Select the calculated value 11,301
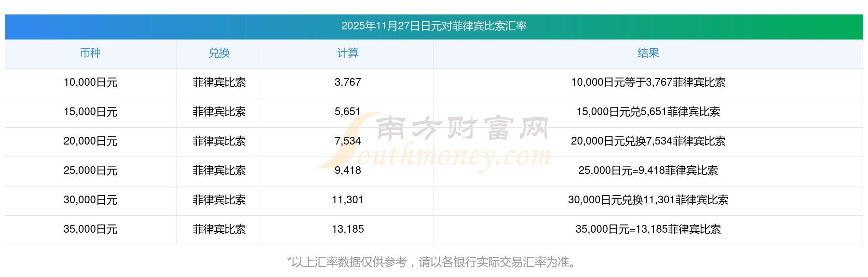 pos(348,200)
